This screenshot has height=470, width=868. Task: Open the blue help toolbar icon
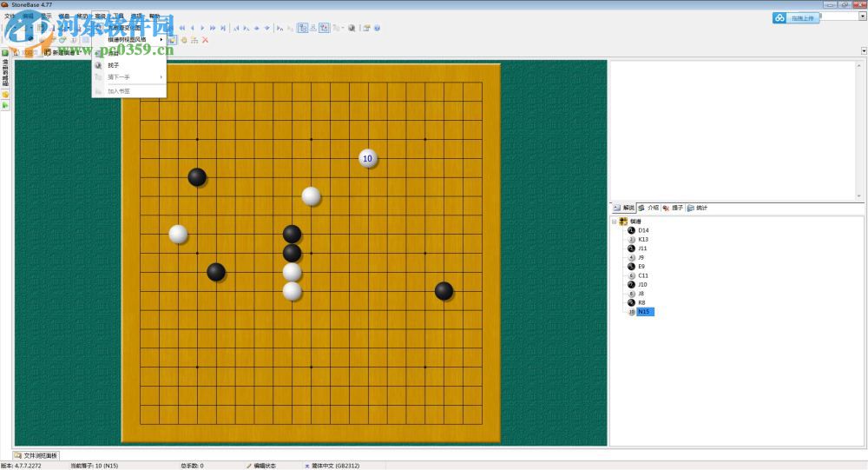pyautogui.click(x=377, y=28)
